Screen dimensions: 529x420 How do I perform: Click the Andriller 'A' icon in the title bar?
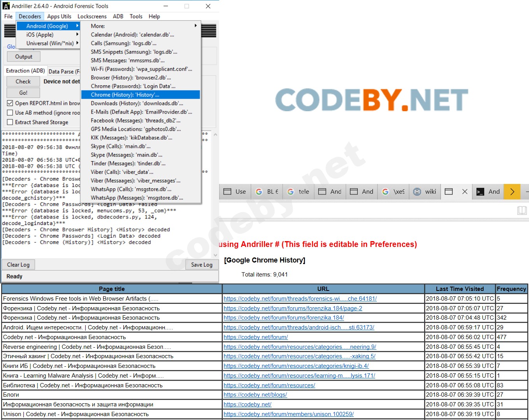tap(7, 6)
